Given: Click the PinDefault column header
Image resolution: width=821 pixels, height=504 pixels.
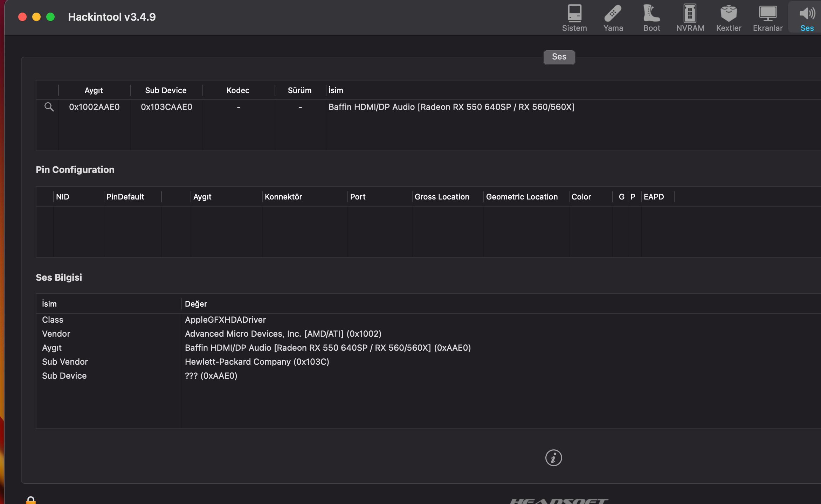Looking at the screenshot, I should tap(125, 197).
